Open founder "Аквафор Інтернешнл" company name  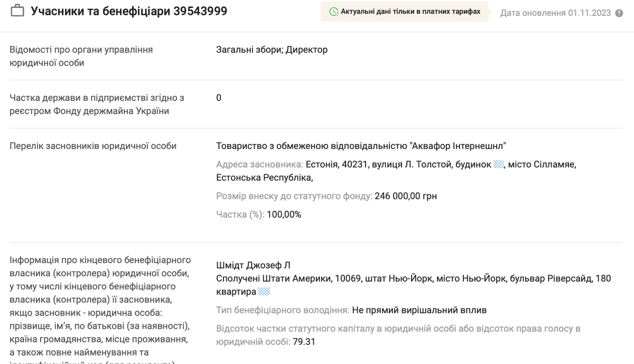361,146
